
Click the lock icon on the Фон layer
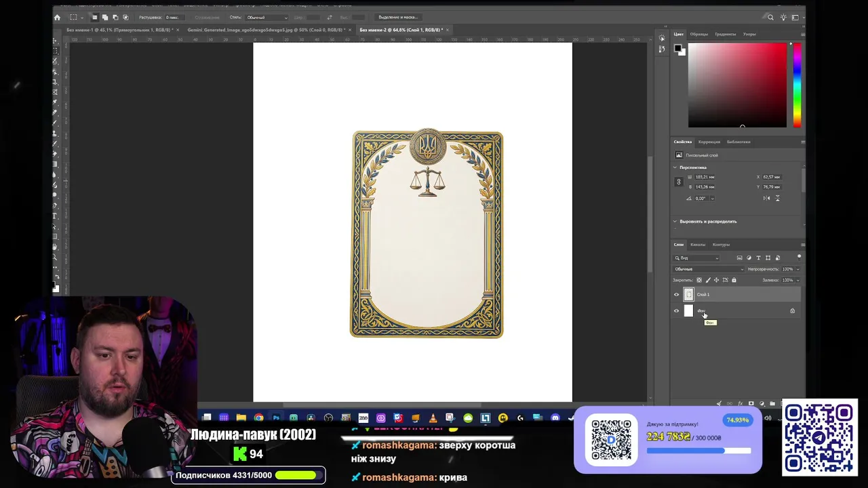[792, 311]
